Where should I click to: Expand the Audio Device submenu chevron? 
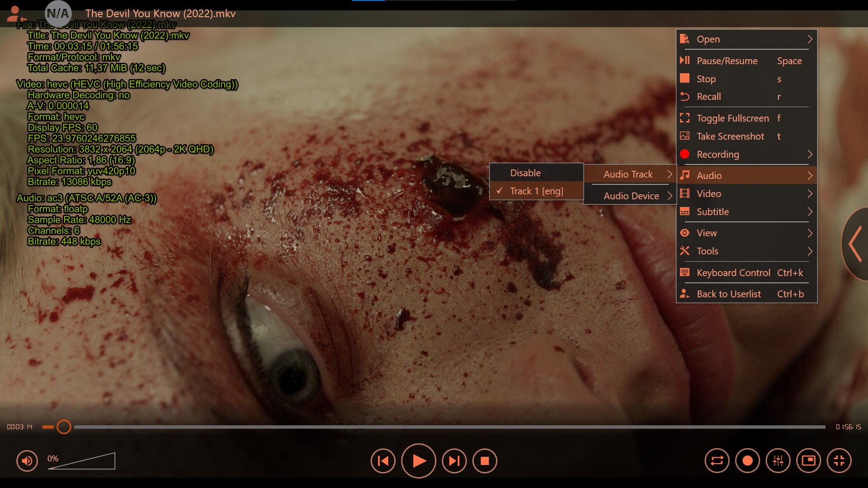(x=670, y=196)
